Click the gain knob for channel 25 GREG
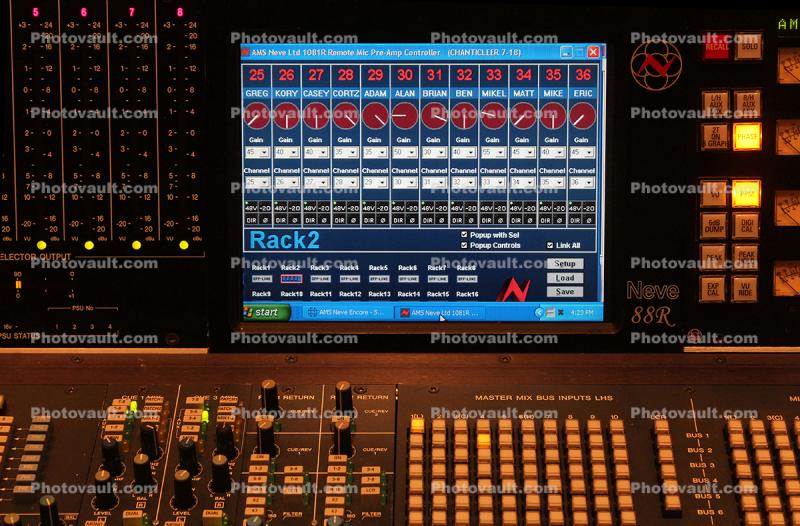Viewport: 800px width, 526px height. pos(257,116)
